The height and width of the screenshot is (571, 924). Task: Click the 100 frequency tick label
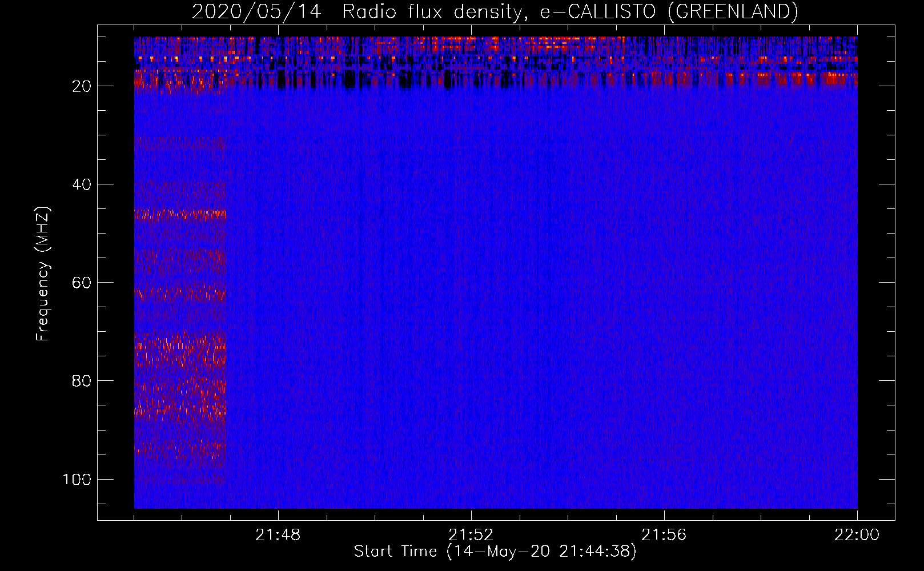(x=77, y=479)
